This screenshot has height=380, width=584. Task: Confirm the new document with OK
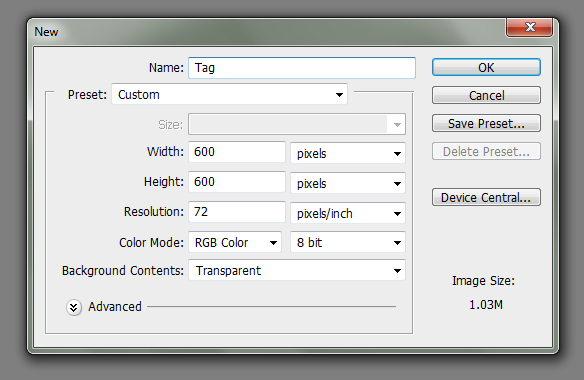pos(486,67)
